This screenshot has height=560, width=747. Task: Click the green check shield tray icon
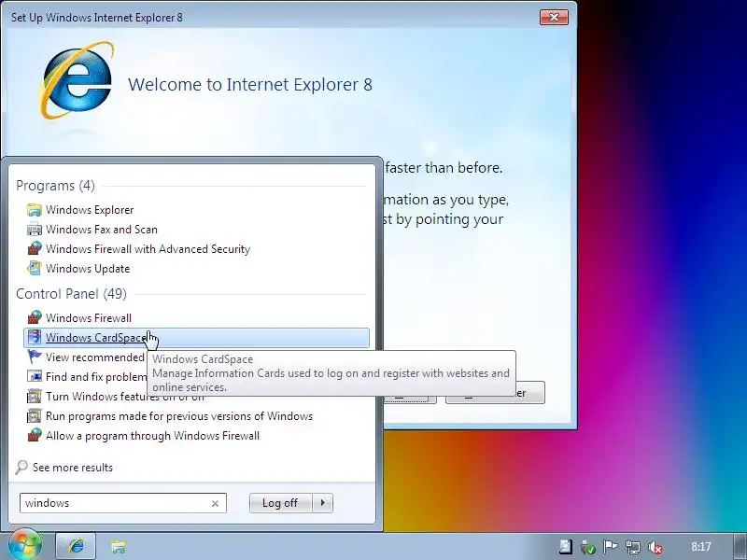pos(588,547)
